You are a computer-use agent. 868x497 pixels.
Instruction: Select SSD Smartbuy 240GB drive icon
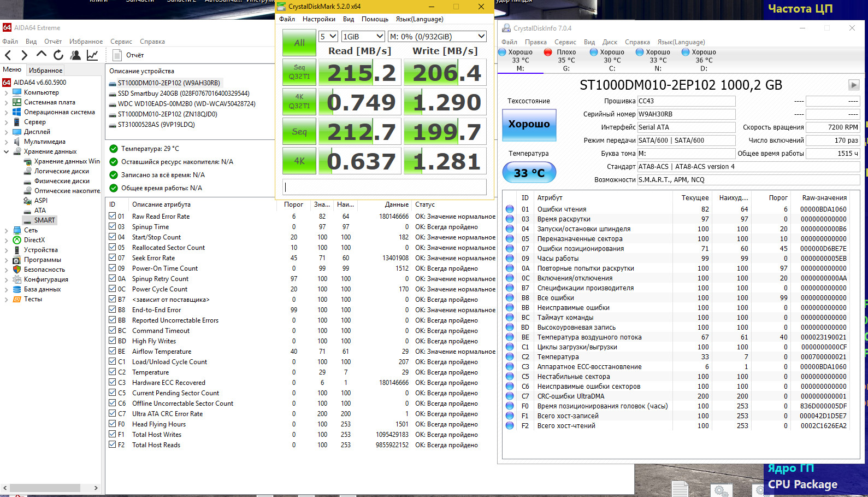click(113, 93)
